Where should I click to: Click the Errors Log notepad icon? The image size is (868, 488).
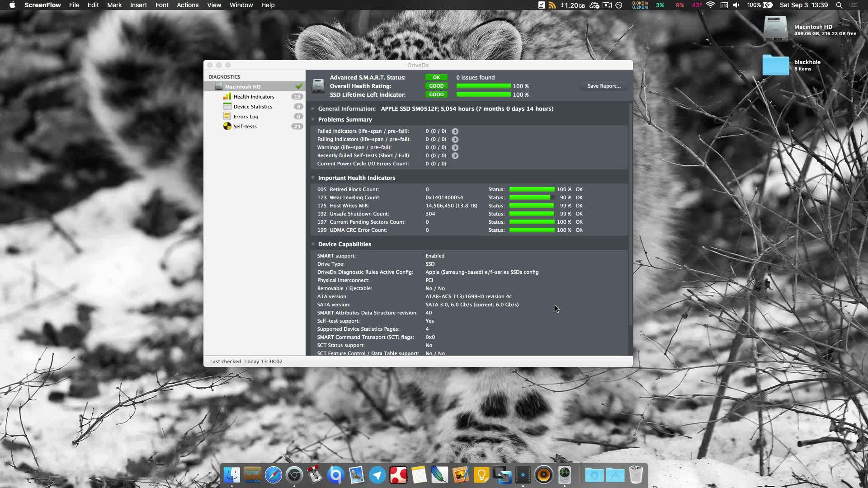[227, 117]
